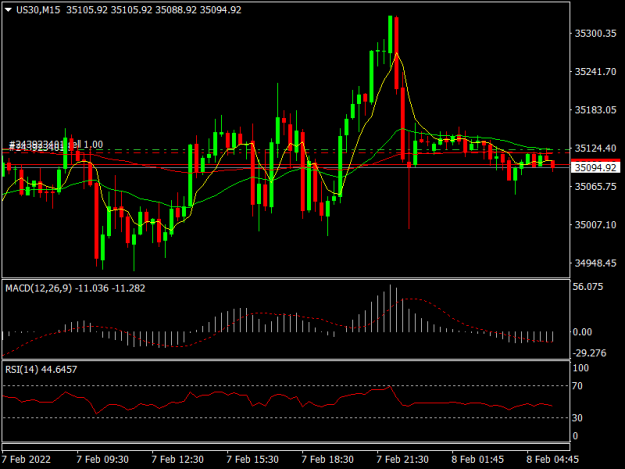Screen dimensions: 625x469
Task: Click the 7 Feb 18:30 time label
Action: [327, 459]
